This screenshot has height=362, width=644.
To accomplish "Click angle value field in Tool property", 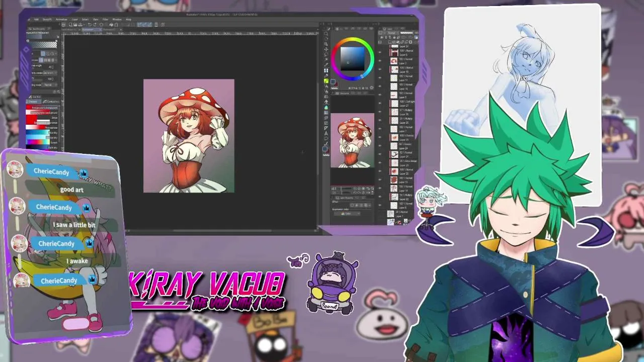I will (50, 67).
